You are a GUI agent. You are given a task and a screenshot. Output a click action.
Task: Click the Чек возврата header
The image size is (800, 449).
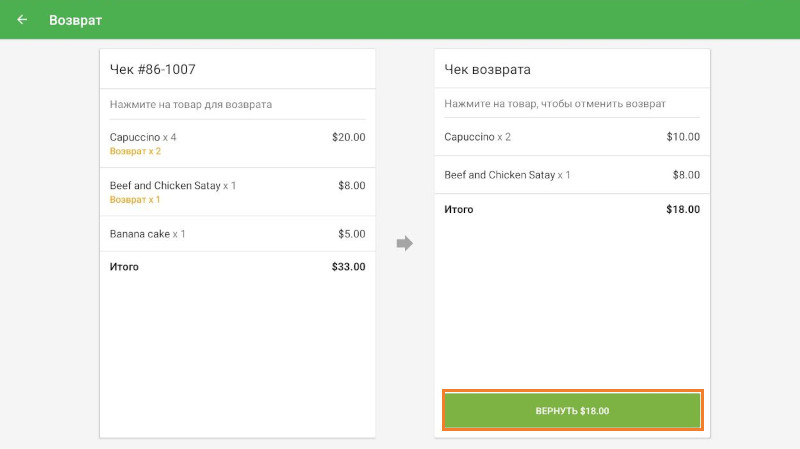(488, 70)
